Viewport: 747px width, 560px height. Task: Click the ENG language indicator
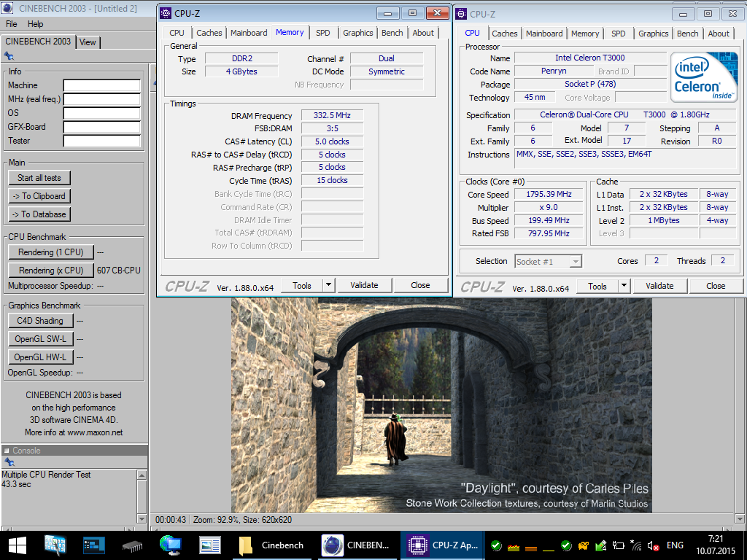pyautogui.click(x=675, y=545)
